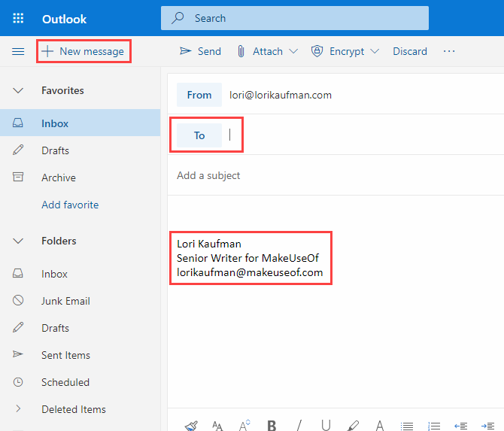Viewport: 504px width, 431px height.
Task: Open the Encrypt dropdown arrow
Action: point(375,51)
